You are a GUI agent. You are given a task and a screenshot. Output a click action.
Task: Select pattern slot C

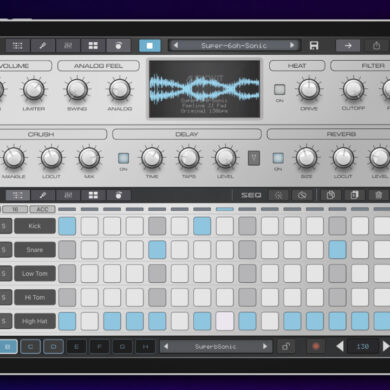[x=30, y=347]
